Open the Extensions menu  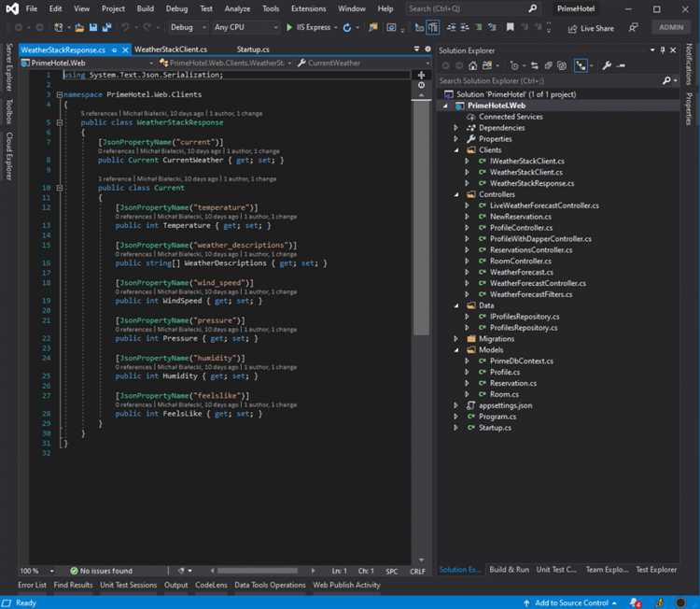[x=309, y=8]
